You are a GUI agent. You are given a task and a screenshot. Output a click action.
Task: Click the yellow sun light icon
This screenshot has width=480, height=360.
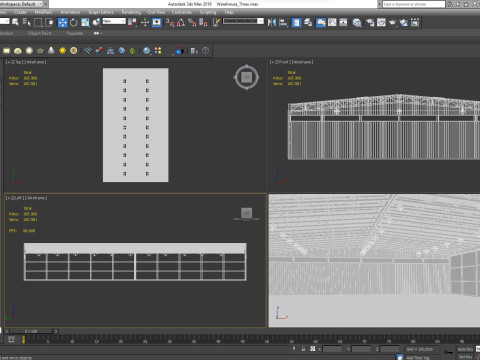62,50
